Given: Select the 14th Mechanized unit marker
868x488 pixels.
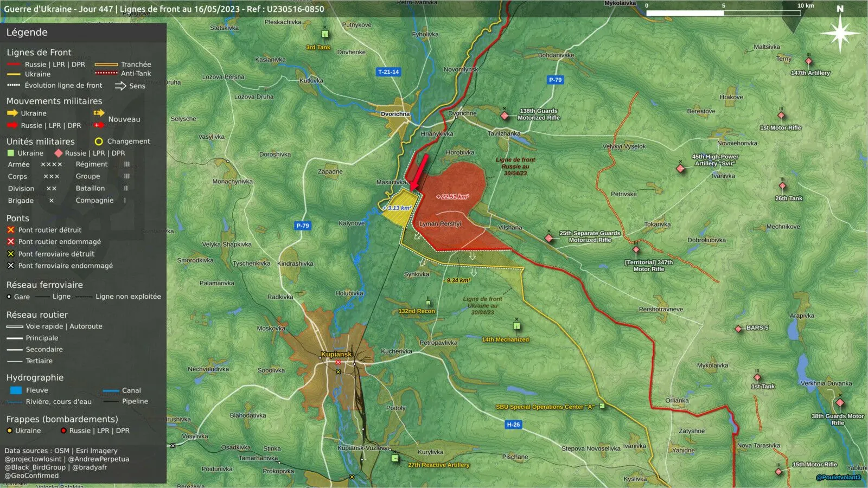Looking at the screenshot, I should click(x=516, y=326).
